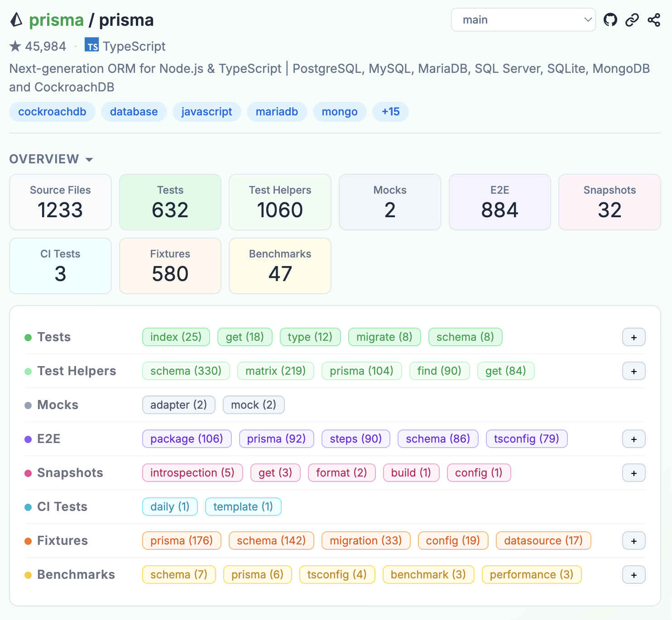This screenshot has width=672, height=620.
Task: Open the prisma organization link
Action: (x=57, y=20)
